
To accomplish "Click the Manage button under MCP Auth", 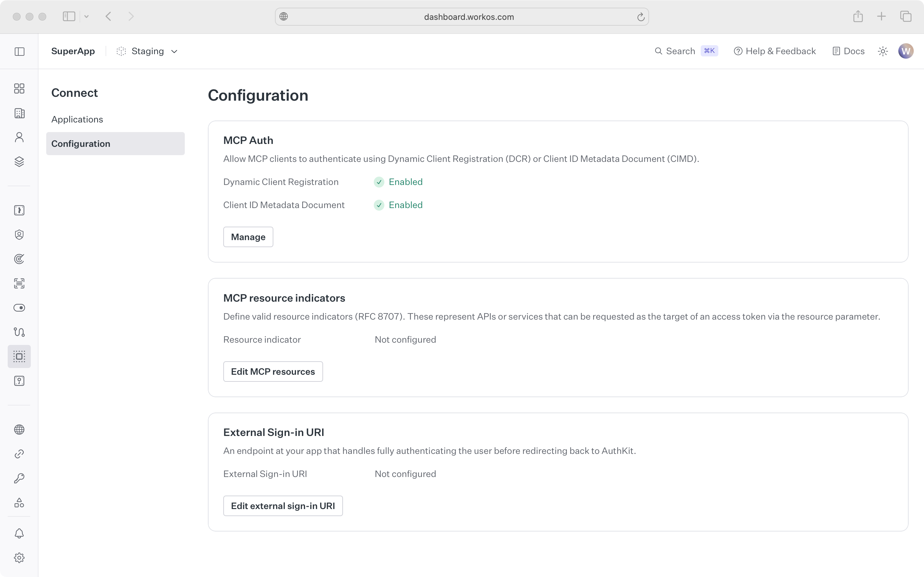I will [x=248, y=237].
